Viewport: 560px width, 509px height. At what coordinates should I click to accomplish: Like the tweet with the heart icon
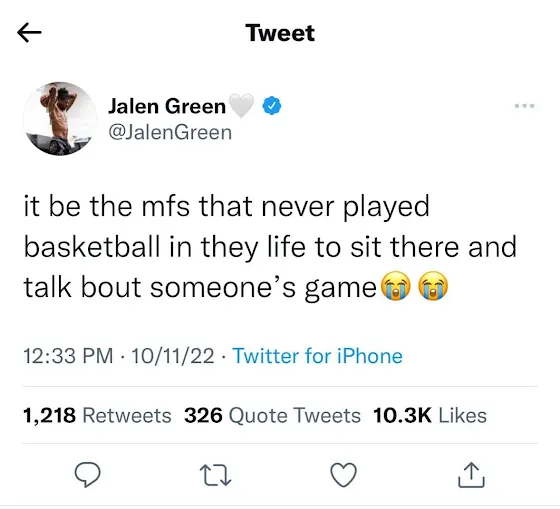coord(344,475)
